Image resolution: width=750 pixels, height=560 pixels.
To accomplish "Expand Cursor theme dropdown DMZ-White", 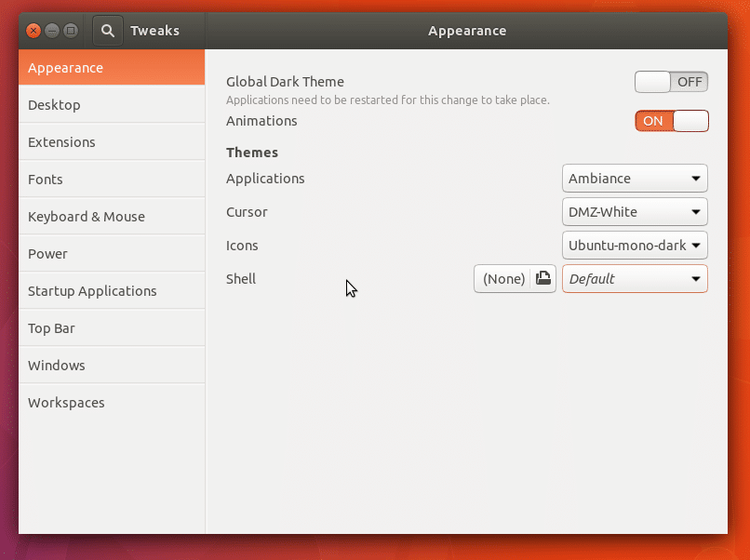I will click(x=635, y=212).
